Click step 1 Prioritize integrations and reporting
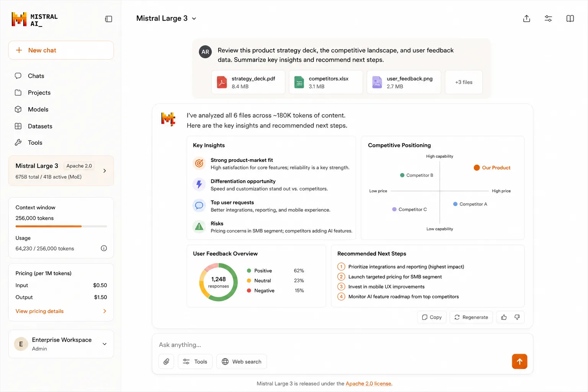 pyautogui.click(x=401, y=267)
